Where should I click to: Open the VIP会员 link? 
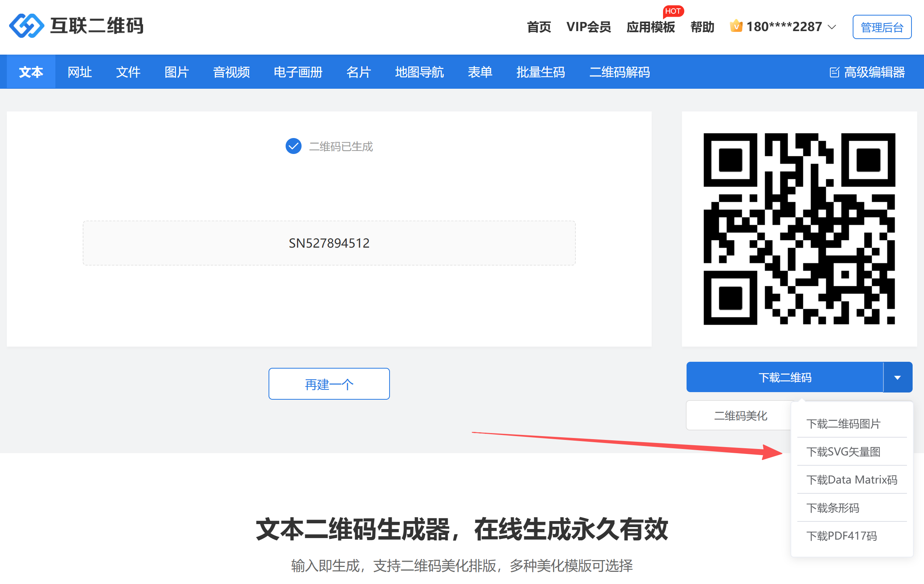click(589, 27)
